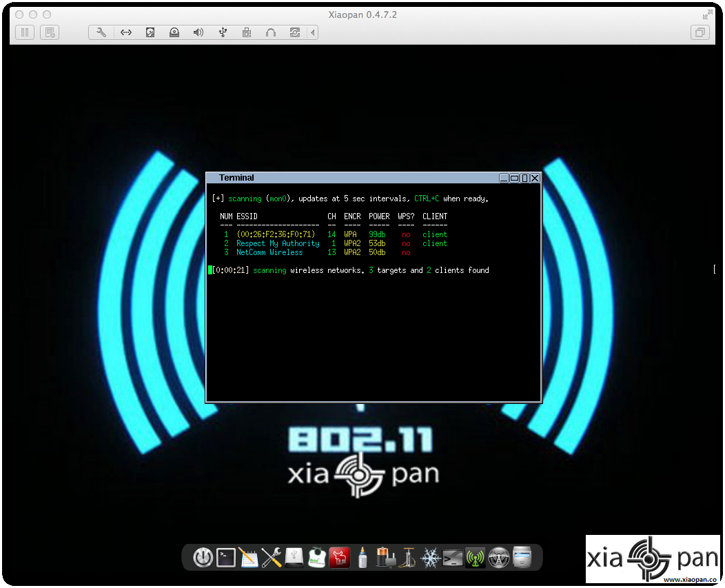Open the green wifi antenna dock icon
Screen dimensions: 725x588
pos(476,558)
